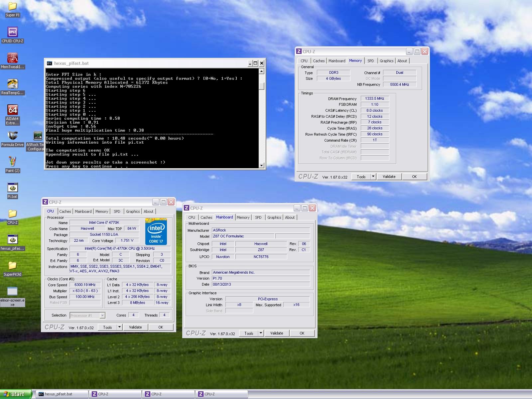Click console scrollbar up arrow
The height and width of the screenshot is (399, 532).
[x=262, y=71]
